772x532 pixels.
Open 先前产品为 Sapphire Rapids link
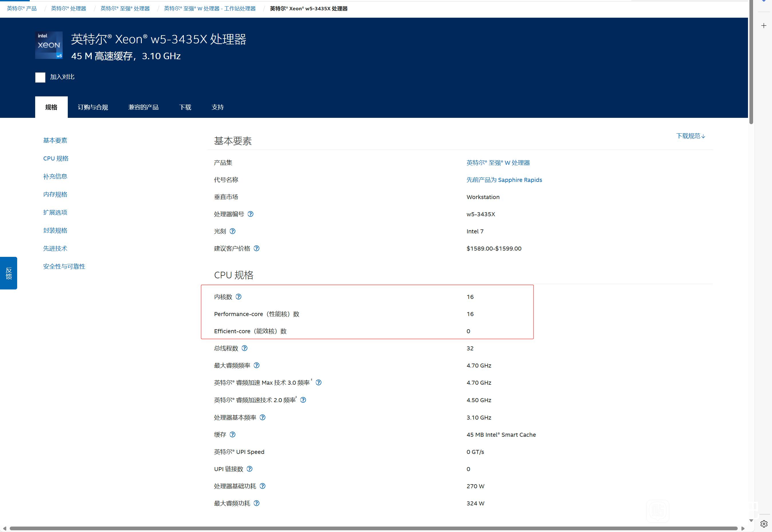[504, 180]
